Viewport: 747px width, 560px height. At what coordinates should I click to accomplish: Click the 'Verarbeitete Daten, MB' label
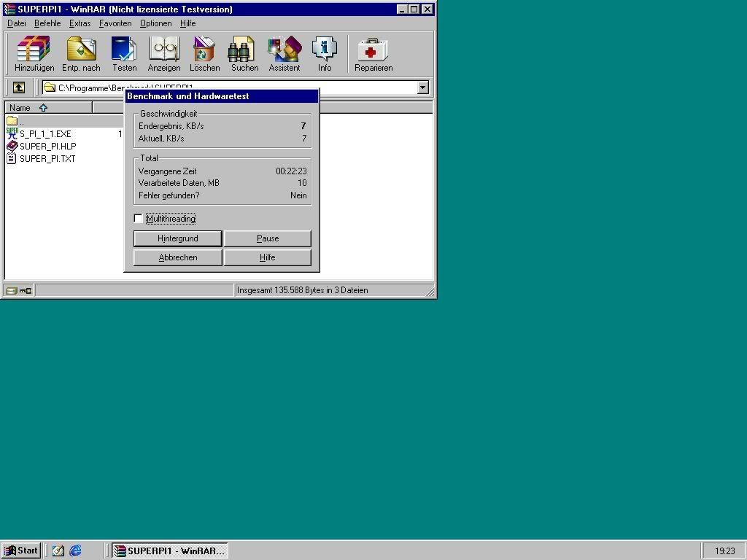179,183
